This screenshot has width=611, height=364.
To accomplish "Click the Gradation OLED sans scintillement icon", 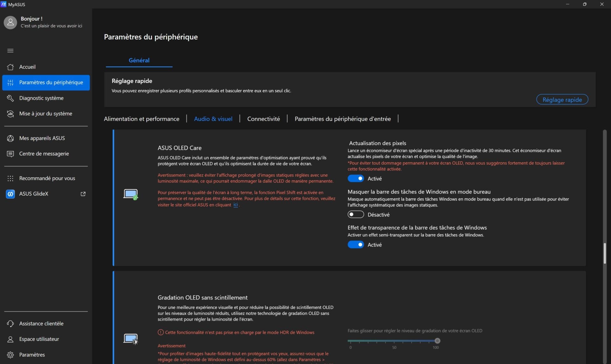I will click(x=130, y=339).
